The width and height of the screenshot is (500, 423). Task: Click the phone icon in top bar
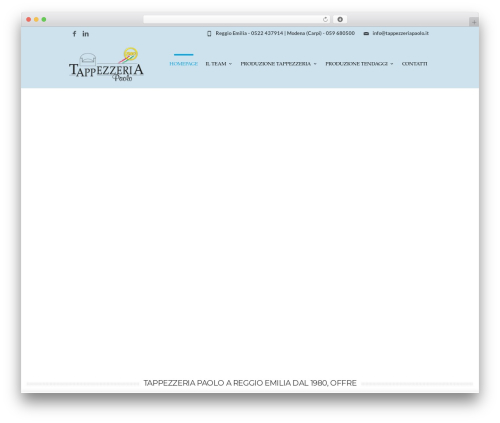click(209, 33)
